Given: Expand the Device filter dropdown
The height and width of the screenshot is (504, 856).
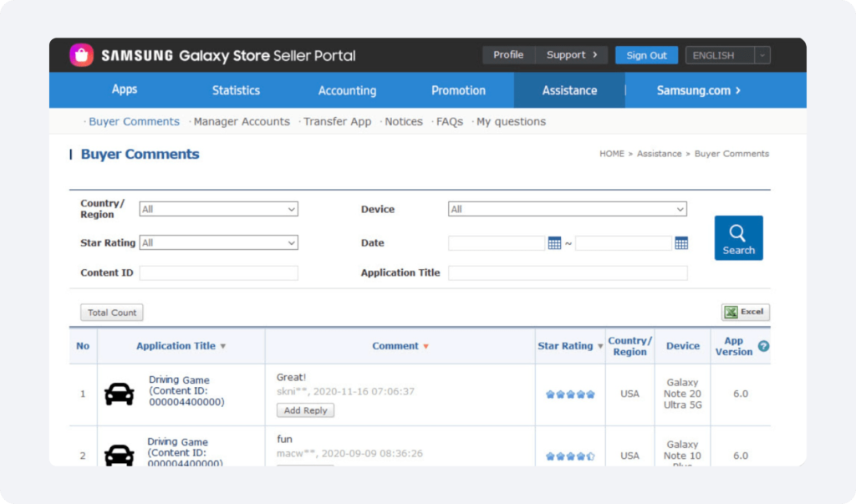Looking at the screenshot, I should pos(568,209).
